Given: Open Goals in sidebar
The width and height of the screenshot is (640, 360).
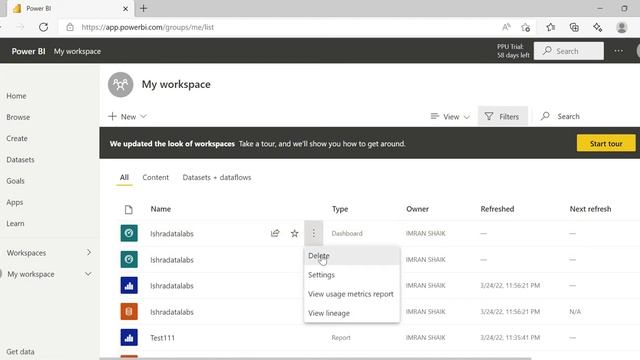Looking at the screenshot, I should pyautogui.click(x=16, y=181).
